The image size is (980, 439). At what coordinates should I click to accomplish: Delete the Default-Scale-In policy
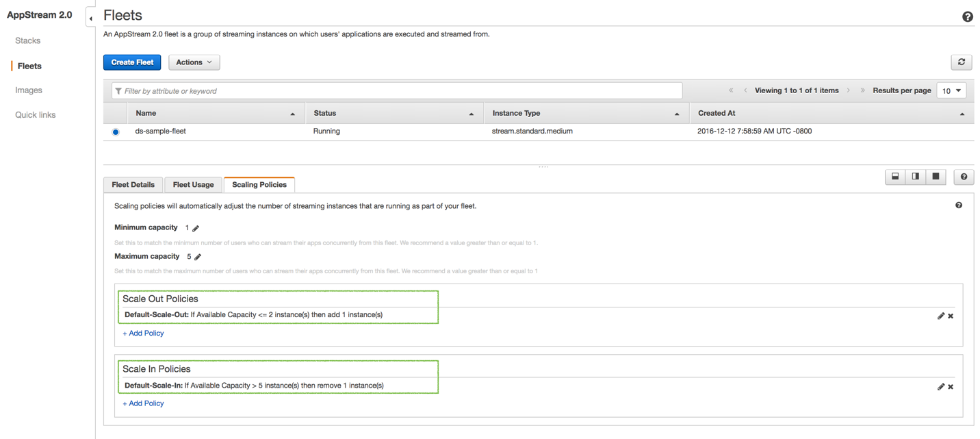click(x=951, y=386)
